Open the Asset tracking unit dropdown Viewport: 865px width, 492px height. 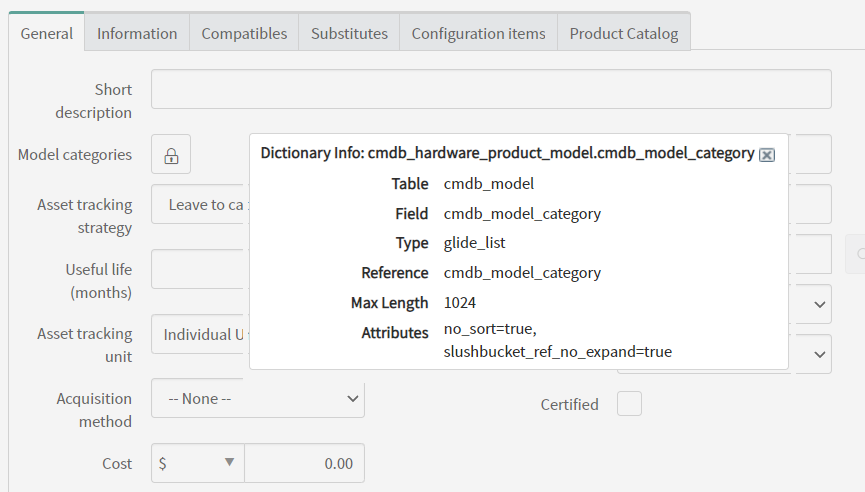[200, 334]
